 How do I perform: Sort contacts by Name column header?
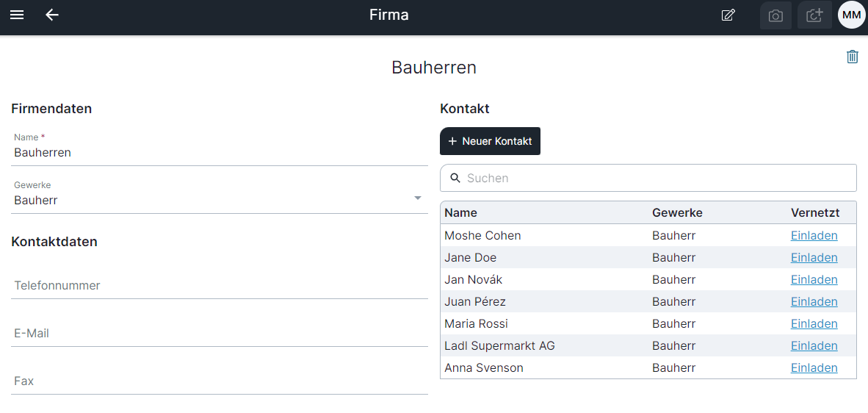[460, 212]
